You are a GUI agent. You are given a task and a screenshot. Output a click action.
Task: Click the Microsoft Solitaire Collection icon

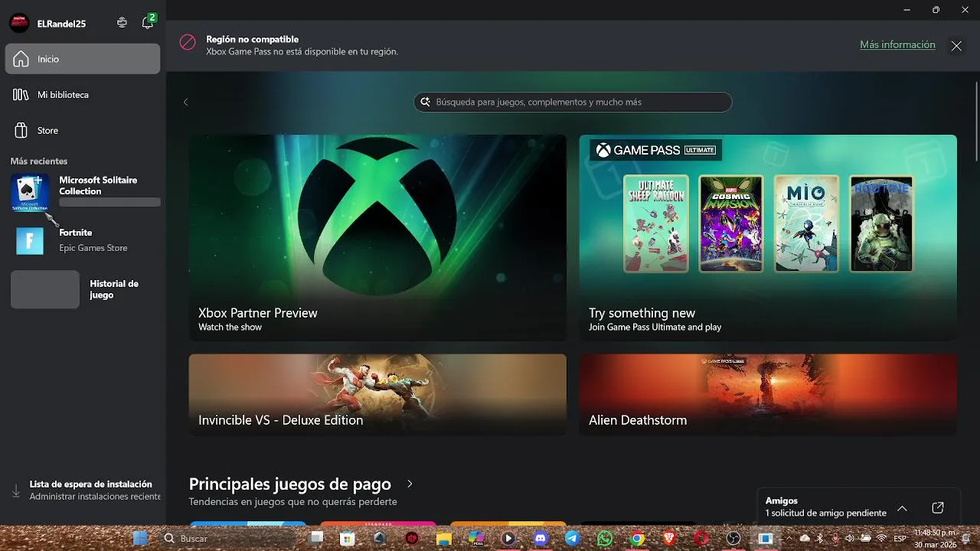click(30, 193)
